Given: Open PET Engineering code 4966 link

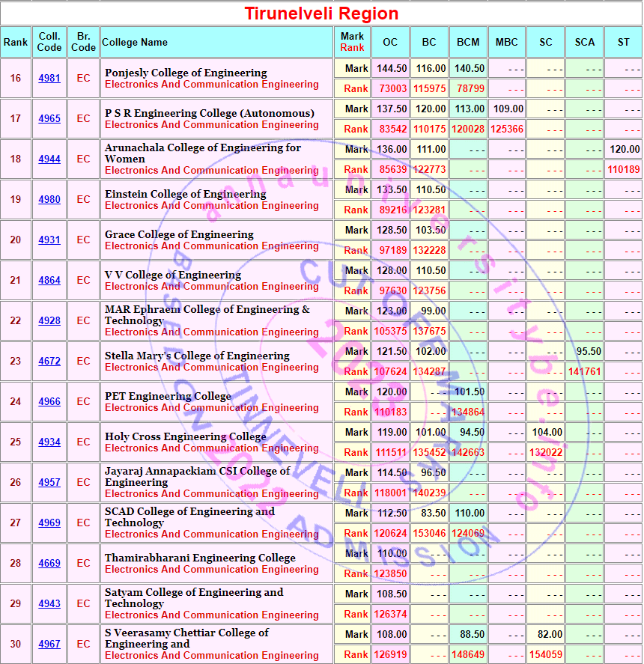Looking at the screenshot, I should pos(49,402).
